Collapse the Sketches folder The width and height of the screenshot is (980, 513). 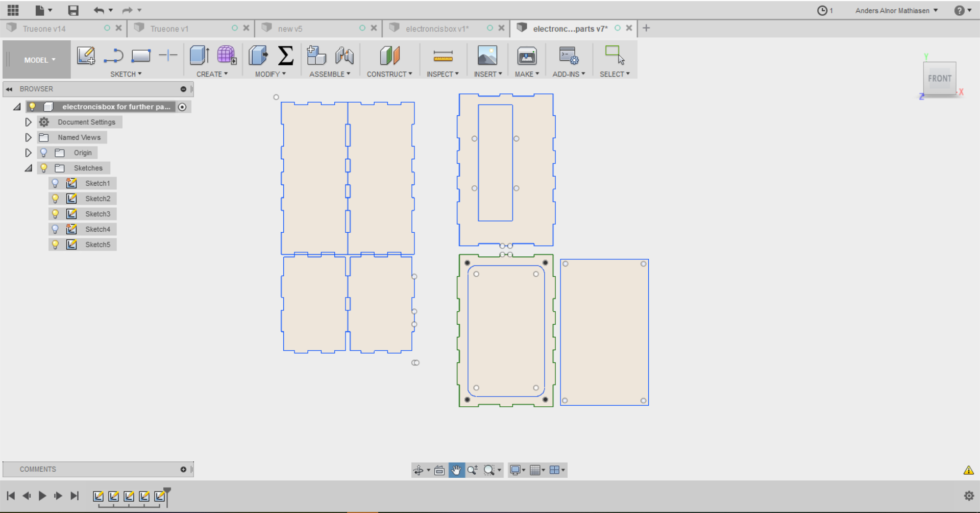coord(28,168)
